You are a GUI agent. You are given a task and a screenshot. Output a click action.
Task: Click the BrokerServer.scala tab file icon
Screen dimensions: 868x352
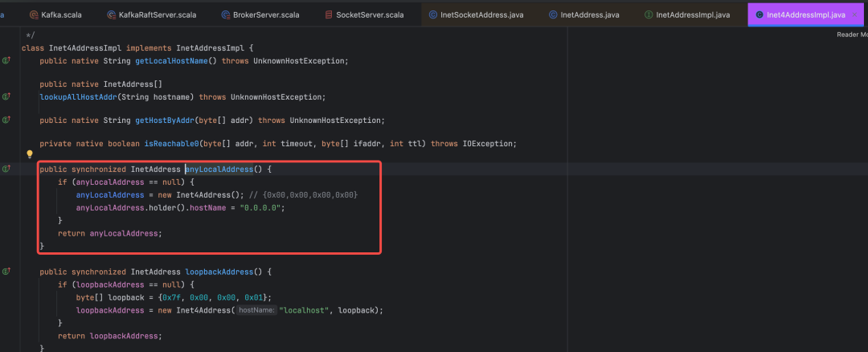click(225, 15)
